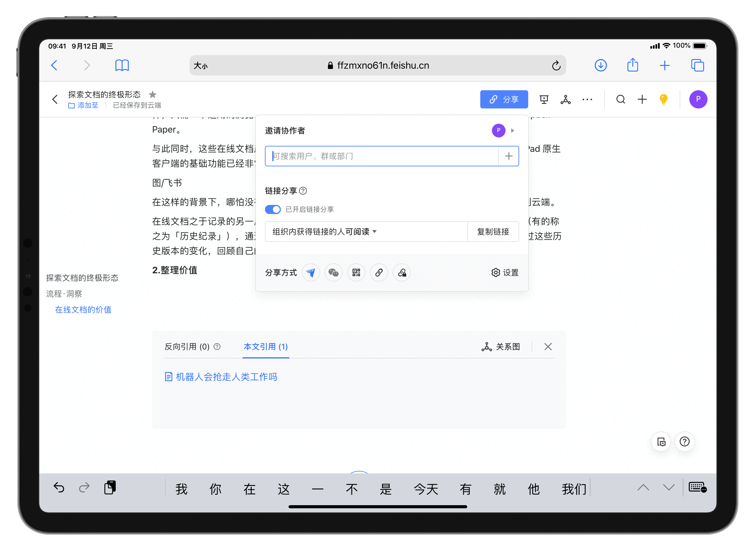756x552 pixels.
Task: Select suggestion 我
Action: [x=181, y=489]
